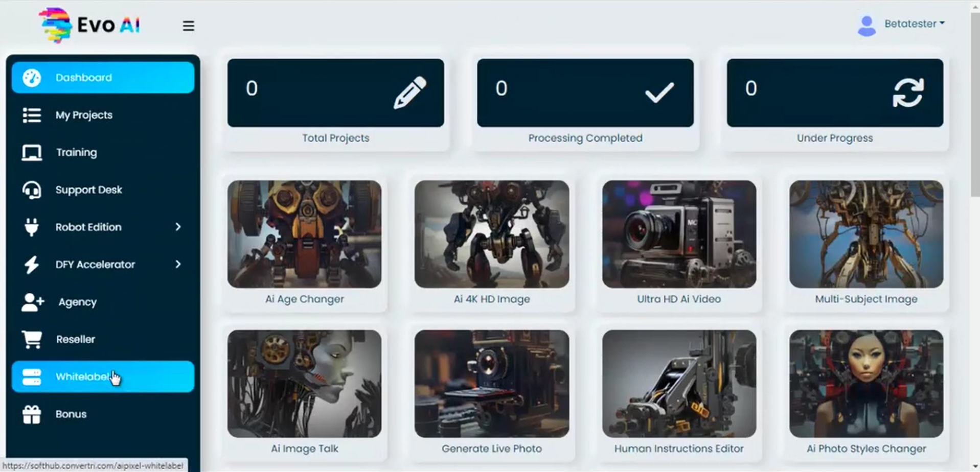
Task: Click the Training laptop icon
Action: (32, 152)
